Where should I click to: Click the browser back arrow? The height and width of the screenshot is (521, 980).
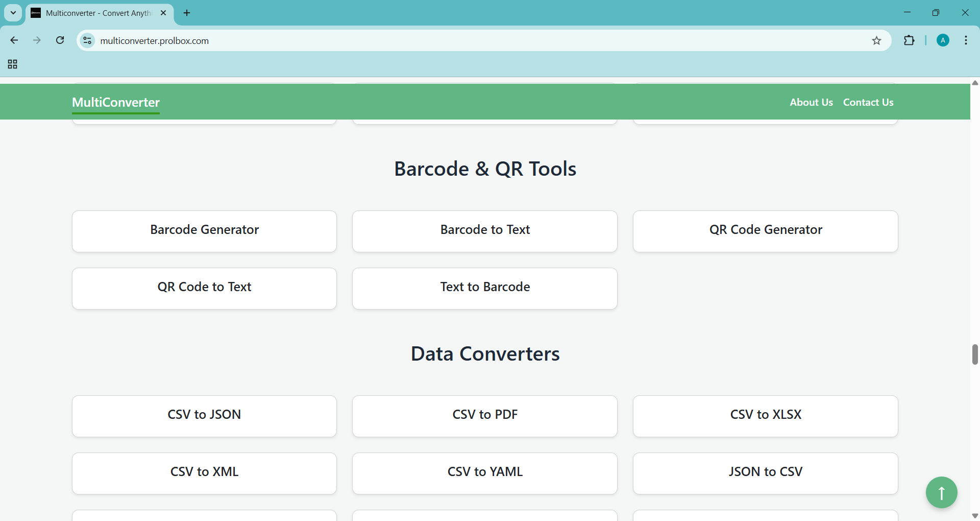[x=14, y=40]
